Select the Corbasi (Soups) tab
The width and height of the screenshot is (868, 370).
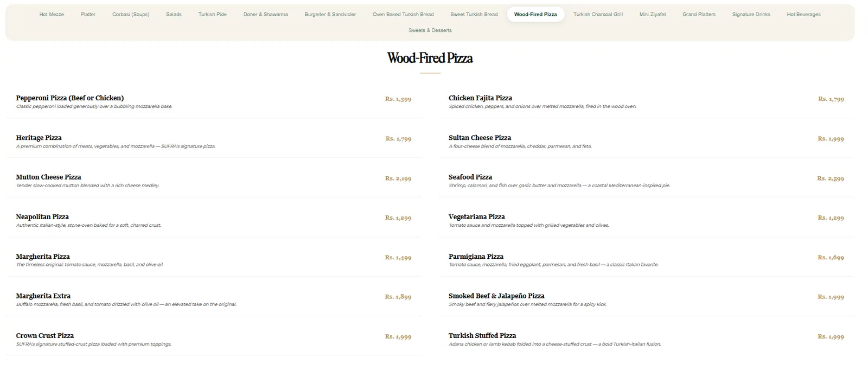(131, 15)
